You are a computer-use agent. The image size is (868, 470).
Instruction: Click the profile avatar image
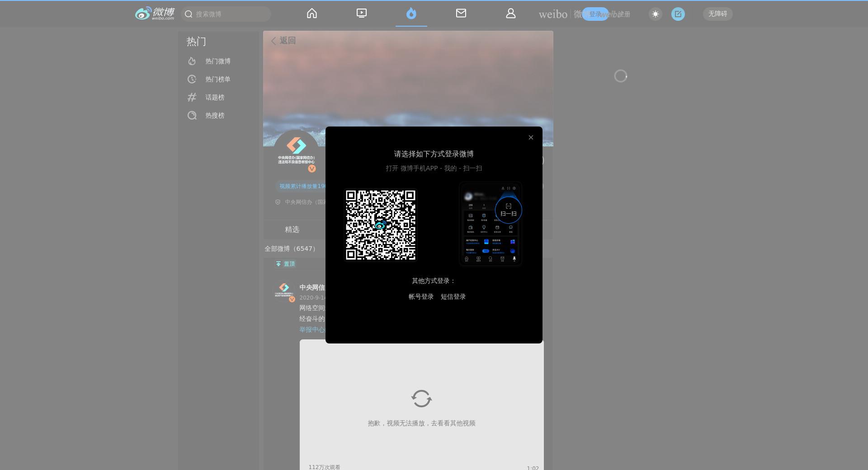[x=296, y=153]
